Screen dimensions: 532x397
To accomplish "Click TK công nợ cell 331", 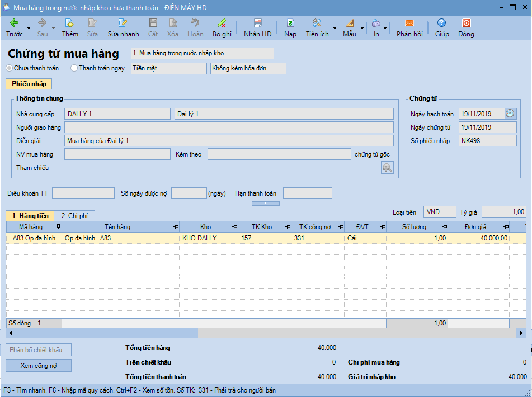I will [318, 238].
